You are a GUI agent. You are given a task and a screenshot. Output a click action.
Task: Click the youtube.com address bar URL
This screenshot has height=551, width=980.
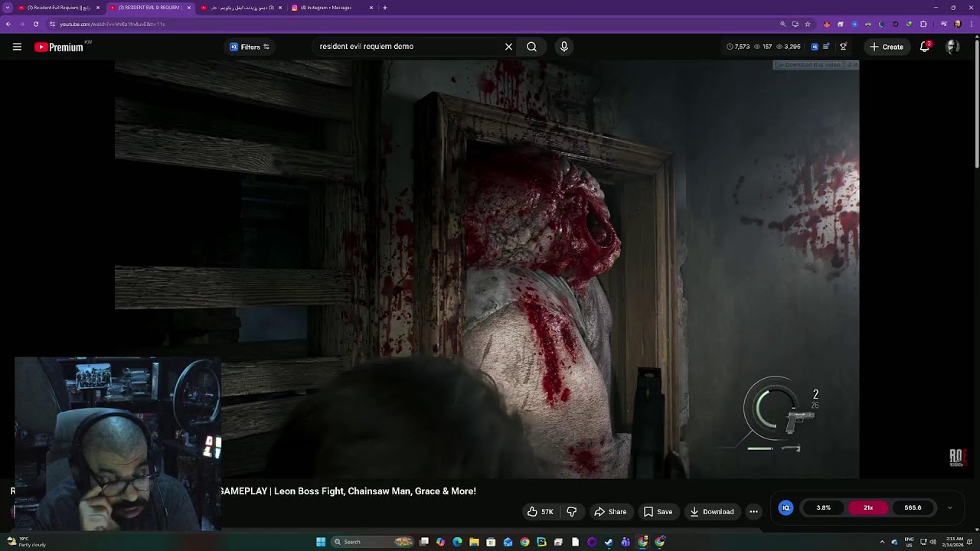113,24
